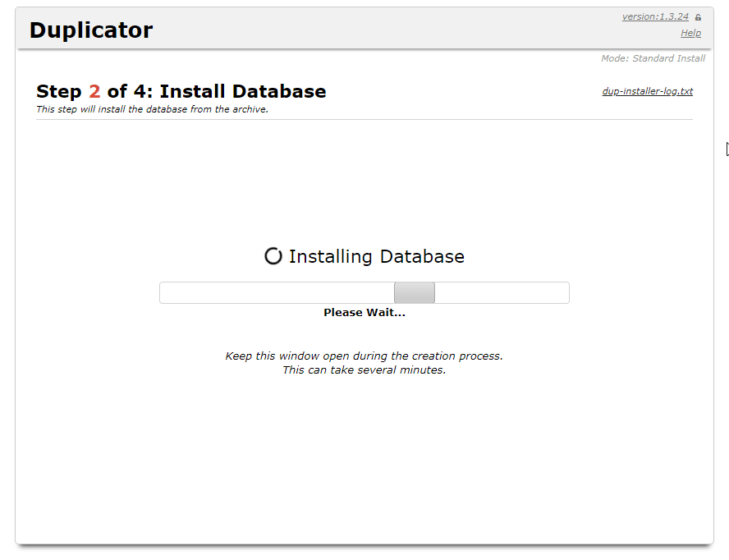This screenshot has width=729, height=560.
Task: Click the horizontal divider line under step heading
Action: 364,119
